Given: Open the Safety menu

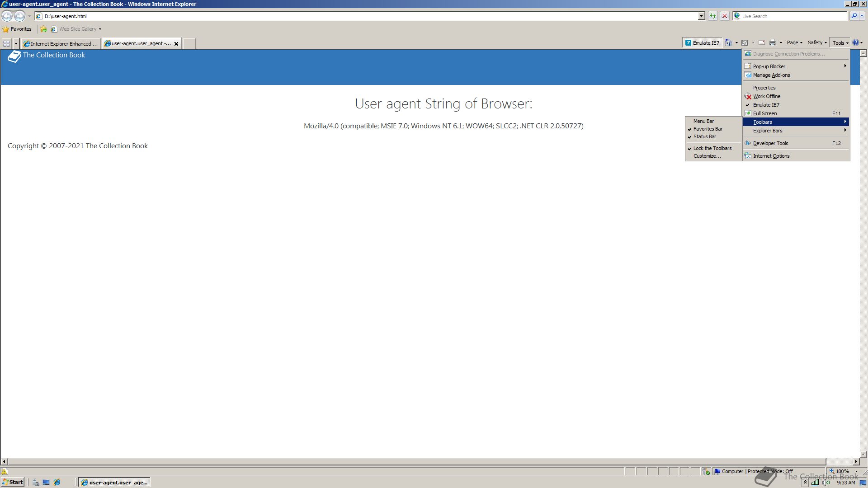Looking at the screenshot, I should 817,42.
